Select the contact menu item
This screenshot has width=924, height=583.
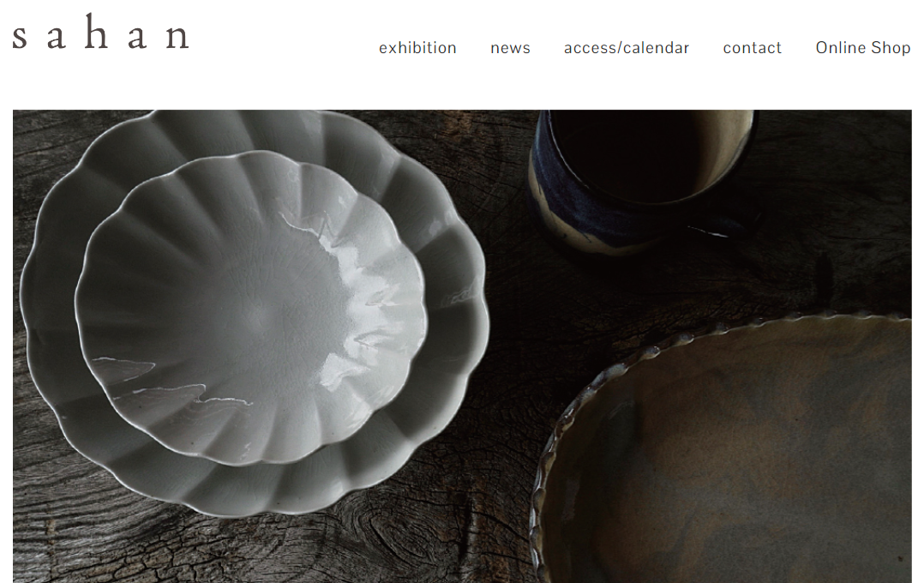tap(752, 48)
